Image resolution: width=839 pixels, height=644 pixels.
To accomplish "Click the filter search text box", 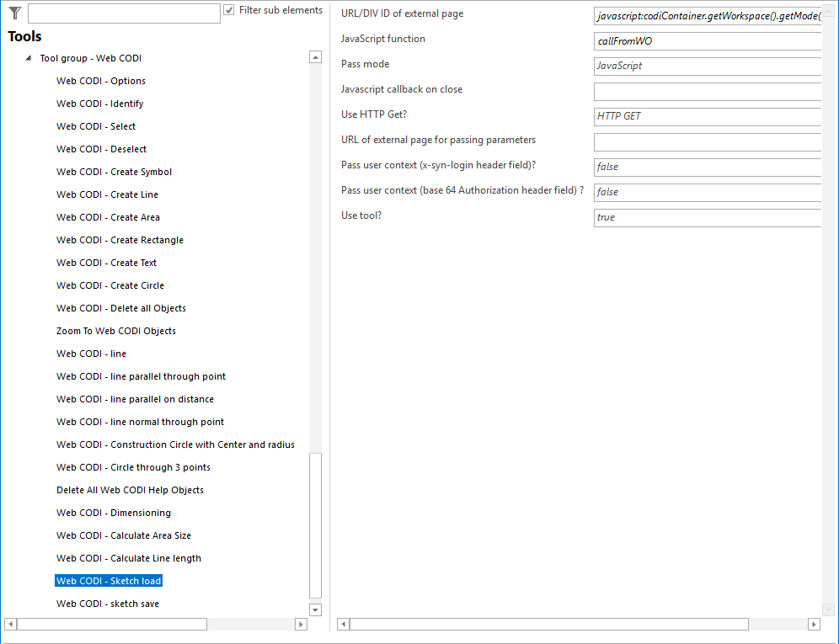I will 124,12.
